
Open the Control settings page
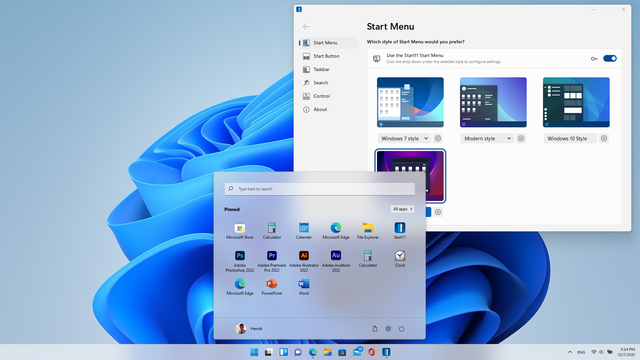point(328,96)
